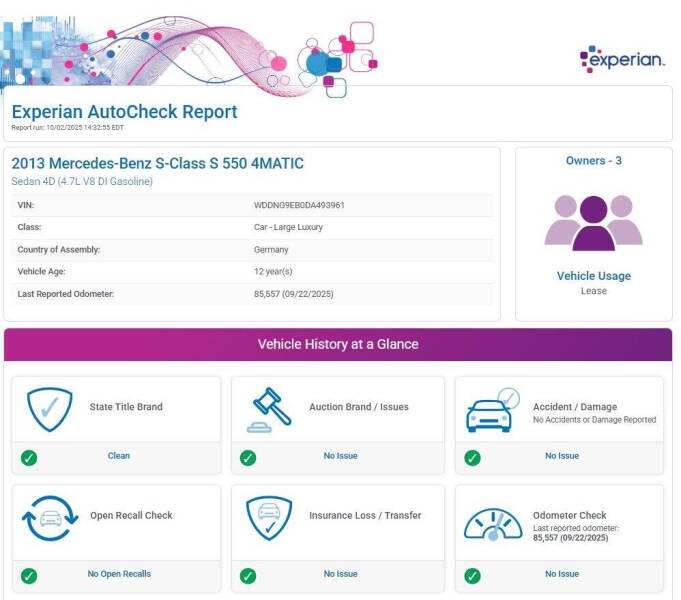Click the Owners - 3 heading
This screenshot has width=681, height=600.
593,160
